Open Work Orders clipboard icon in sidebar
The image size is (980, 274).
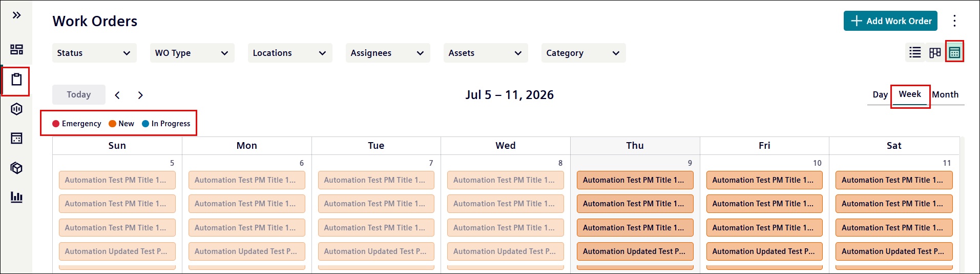coord(17,80)
